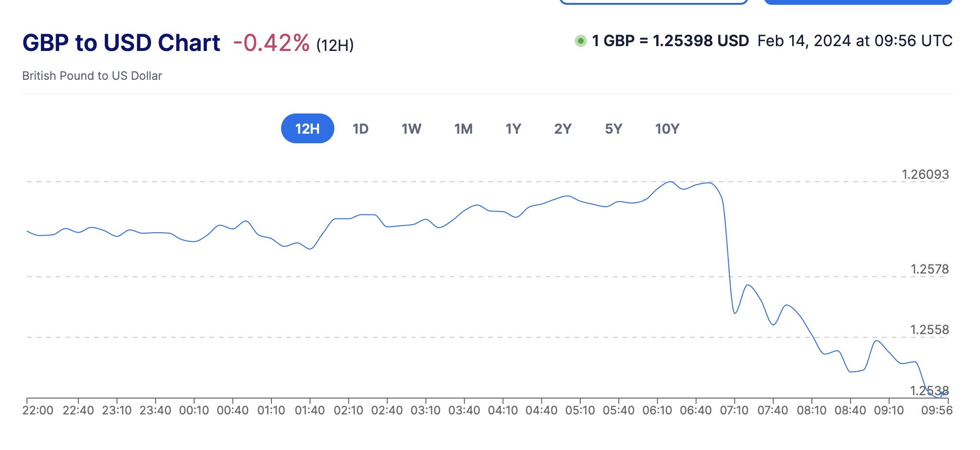Screen dimensions: 980x450
Task: Click the 22:00 x-axis start label
Action: [38, 411]
